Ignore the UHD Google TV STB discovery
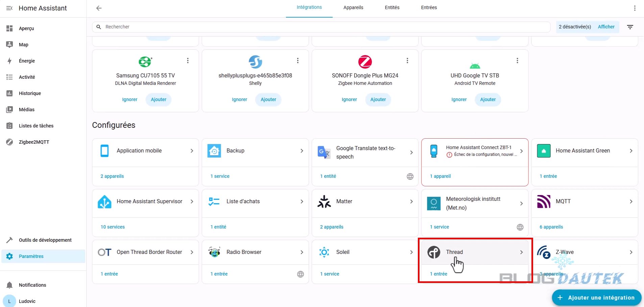This screenshot has height=307, width=644. 459,99
